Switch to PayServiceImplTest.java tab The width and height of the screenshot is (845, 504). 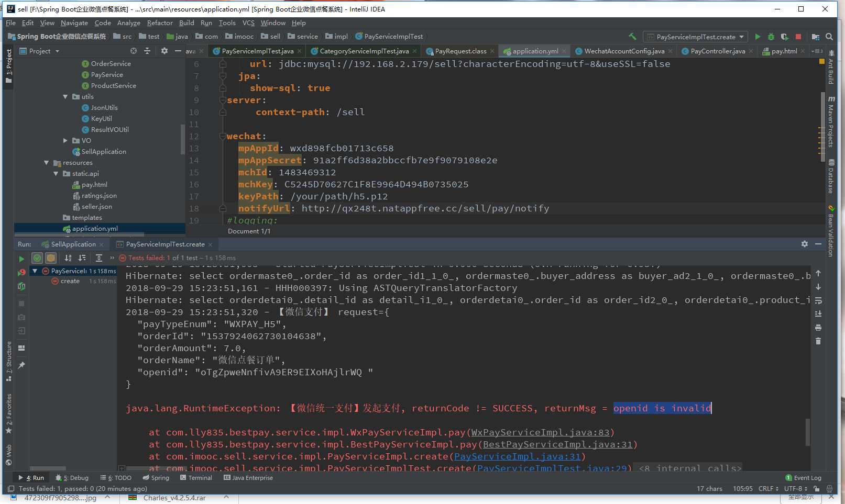click(257, 51)
